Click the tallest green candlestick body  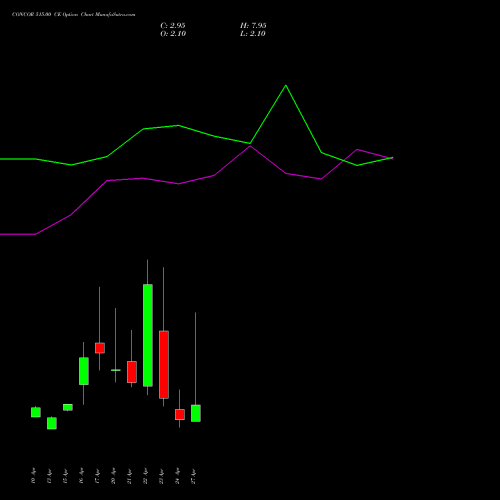pos(148,335)
